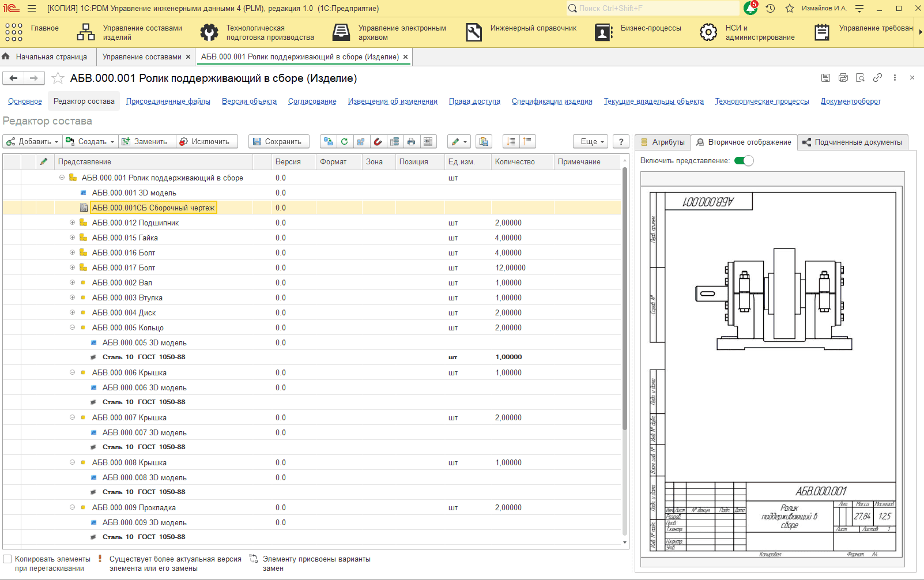Select the АБВ.000.001 3D модель row
Viewport: 924px width, 580px height.
coord(311,193)
